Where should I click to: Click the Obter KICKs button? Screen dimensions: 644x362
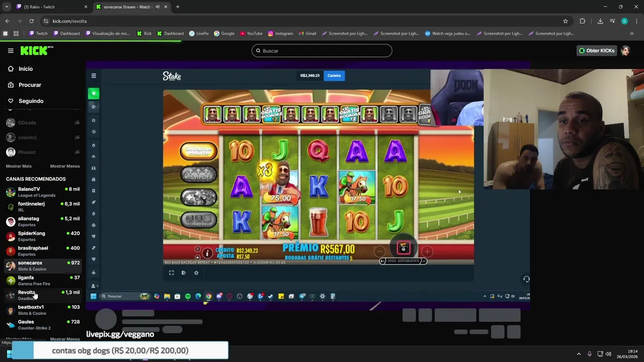coord(597,51)
